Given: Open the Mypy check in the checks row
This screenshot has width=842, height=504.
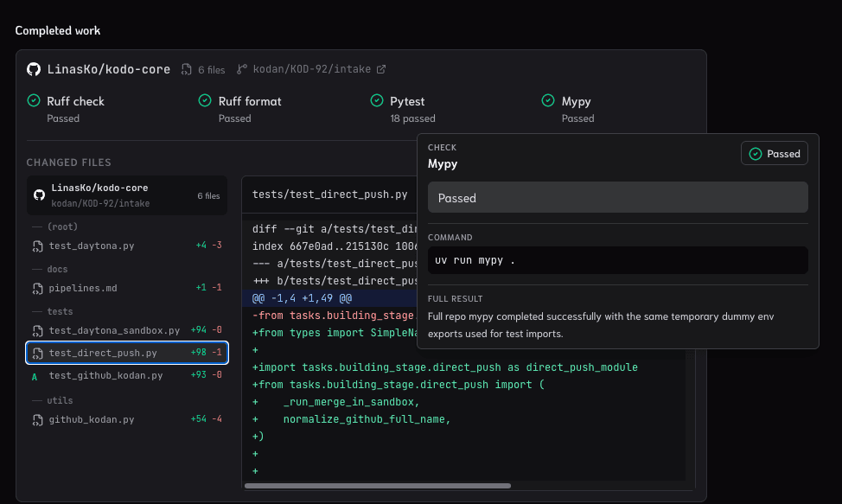Looking at the screenshot, I should point(577,101).
